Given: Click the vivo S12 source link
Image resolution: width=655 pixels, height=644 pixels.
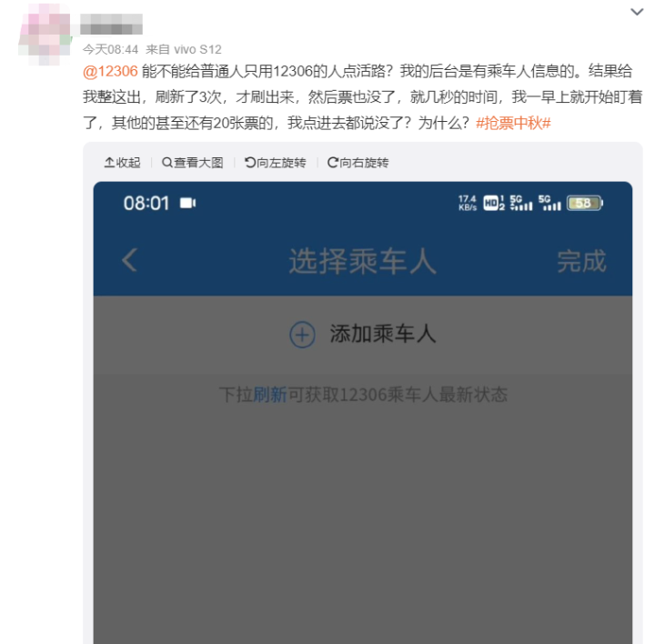Looking at the screenshot, I should pyautogui.click(x=197, y=50).
